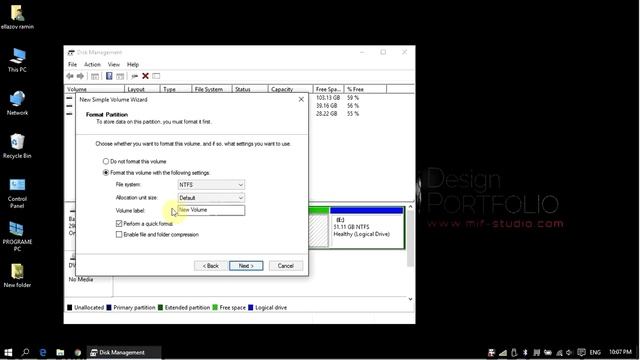The height and width of the screenshot is (360, 640).
Task: Select the E: logical drive partition block
Action: tap(367, 228)
